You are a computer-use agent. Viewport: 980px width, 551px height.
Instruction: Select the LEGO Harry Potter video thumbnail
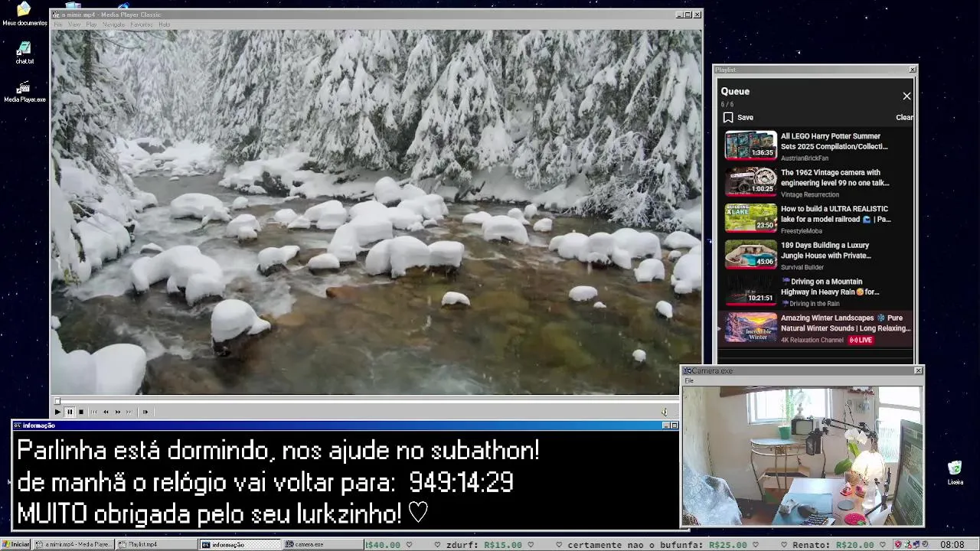(750, 145)
